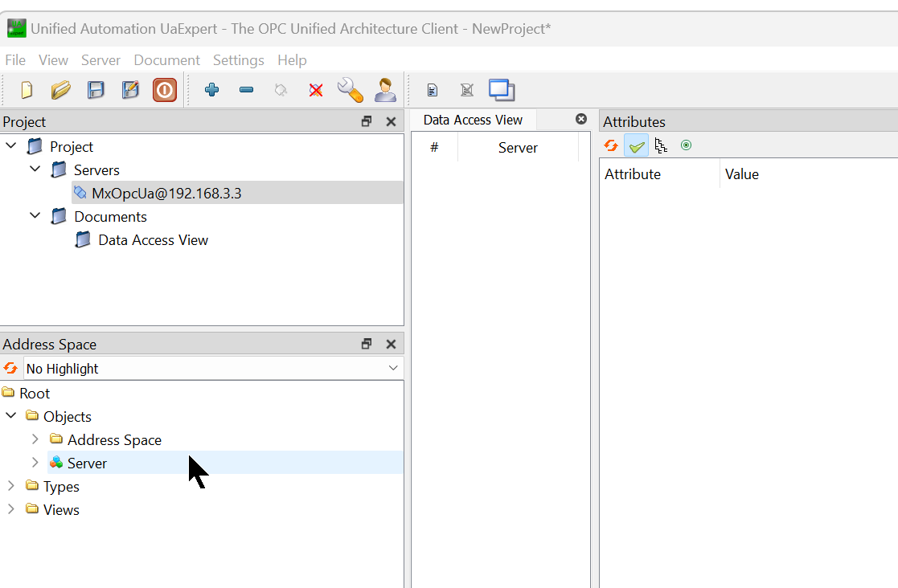Click the Attribute column header

pyautogui.click(x=659, y=174)
